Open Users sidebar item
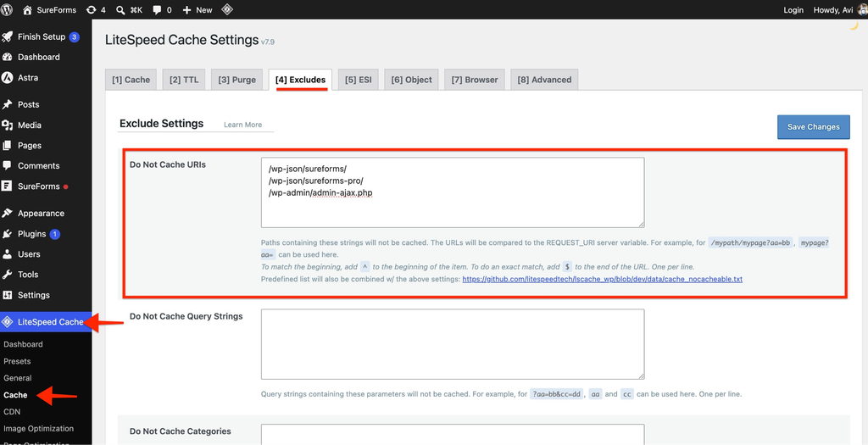This screenshot has height=445, width=868. tap(29, 254)
